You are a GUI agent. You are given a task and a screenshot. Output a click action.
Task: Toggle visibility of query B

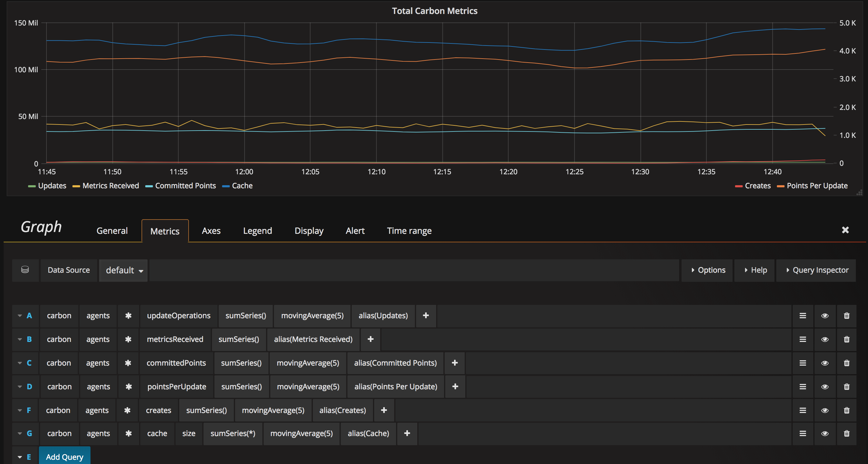(x=825, y=339)
